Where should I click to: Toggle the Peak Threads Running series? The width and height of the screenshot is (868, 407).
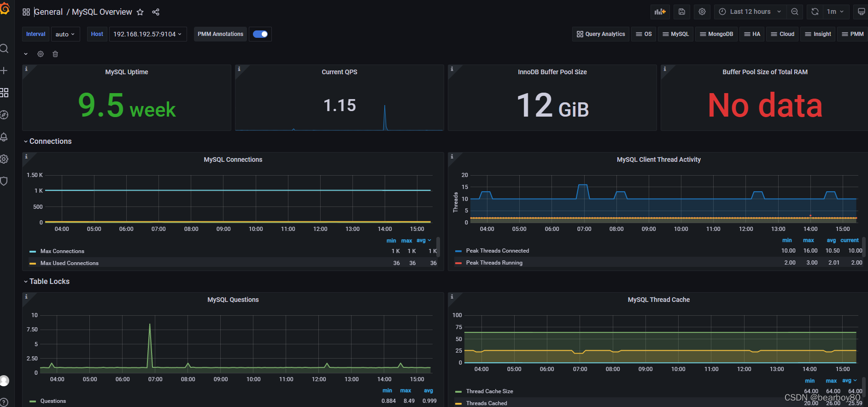(494, 263)
